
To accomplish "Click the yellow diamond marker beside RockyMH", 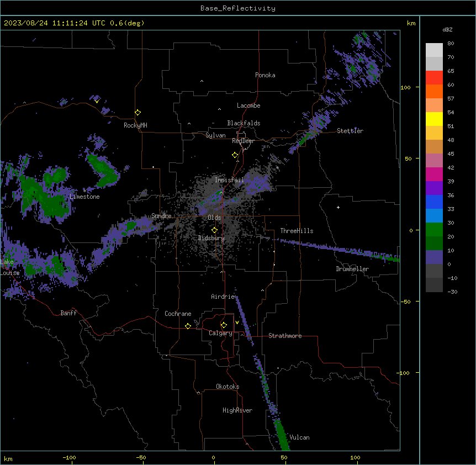I will coord(137,113).
